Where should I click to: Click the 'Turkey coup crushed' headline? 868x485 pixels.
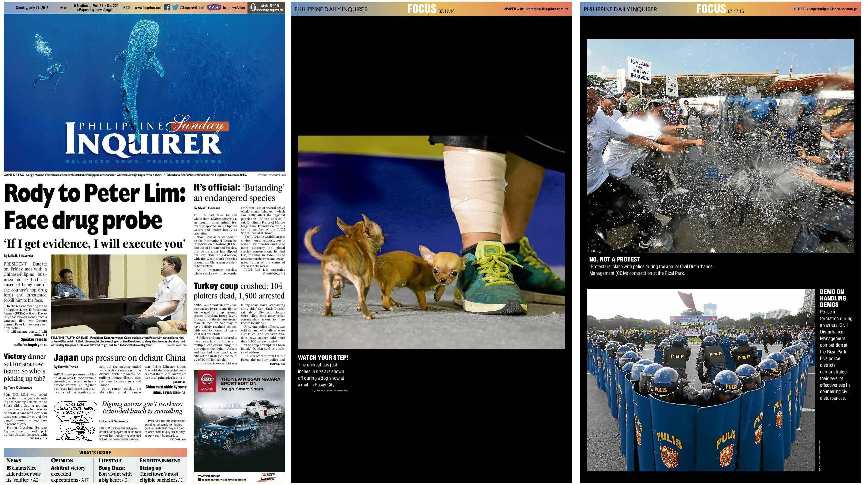click(239, 291)
